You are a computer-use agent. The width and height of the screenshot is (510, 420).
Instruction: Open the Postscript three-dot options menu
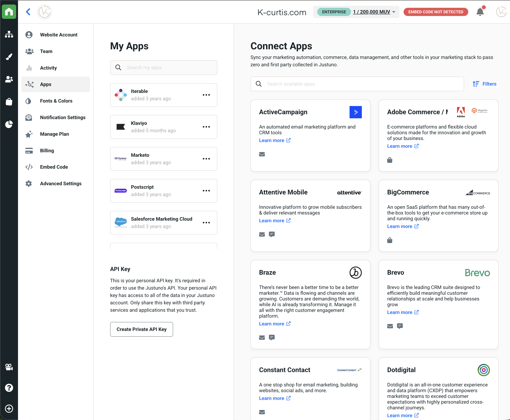click(206, 191)
